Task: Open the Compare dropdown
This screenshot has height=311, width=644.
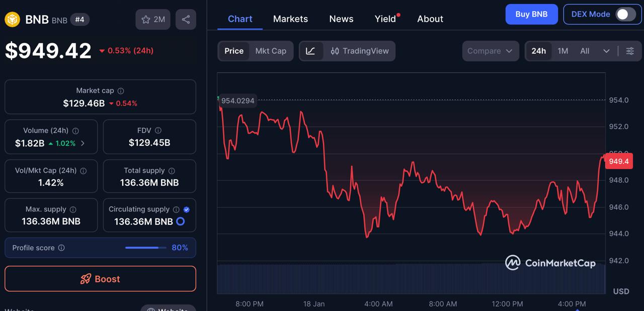Action: coord(490,51)
